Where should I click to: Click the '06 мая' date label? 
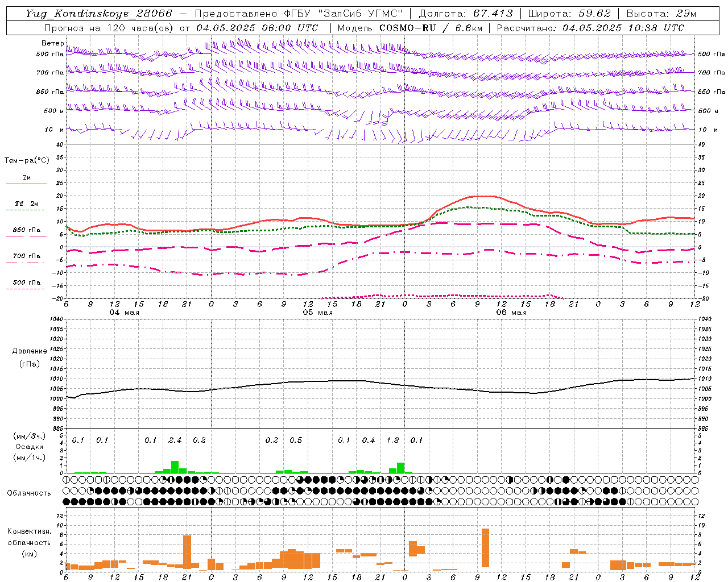(511, 313)
